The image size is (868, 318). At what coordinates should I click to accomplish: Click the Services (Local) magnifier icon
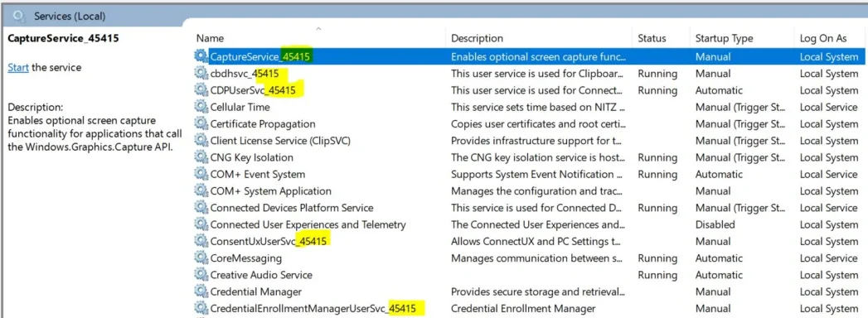[20, 16]
